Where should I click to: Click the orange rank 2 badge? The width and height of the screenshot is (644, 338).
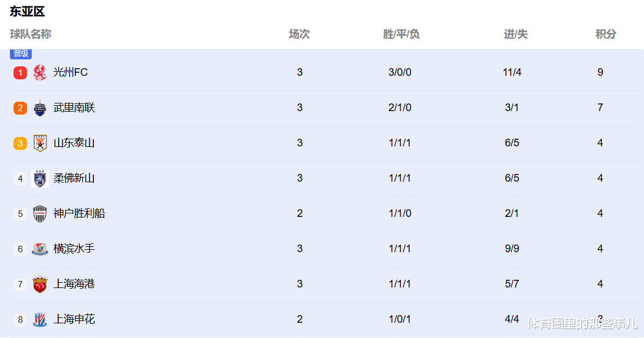pos(20,108)
